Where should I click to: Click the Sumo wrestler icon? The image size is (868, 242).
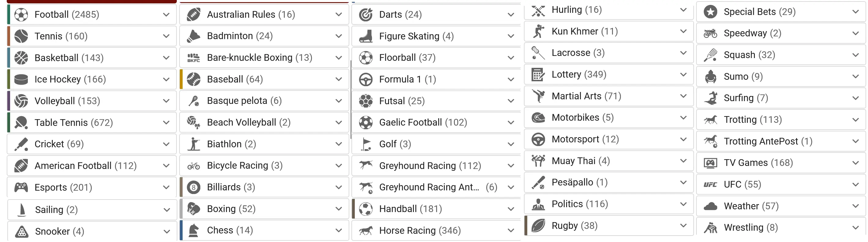tap(710, 76)
